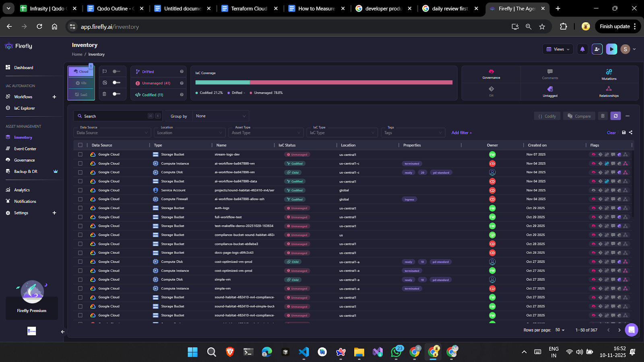The image size is (644, 362).
Task: Click the share filter icon
Action: point(631,132)
